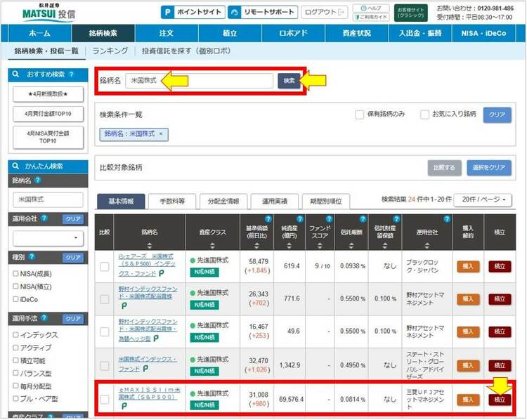
Task: Check the 保有銘柄のみ checkbox
Action: point(359,114)
